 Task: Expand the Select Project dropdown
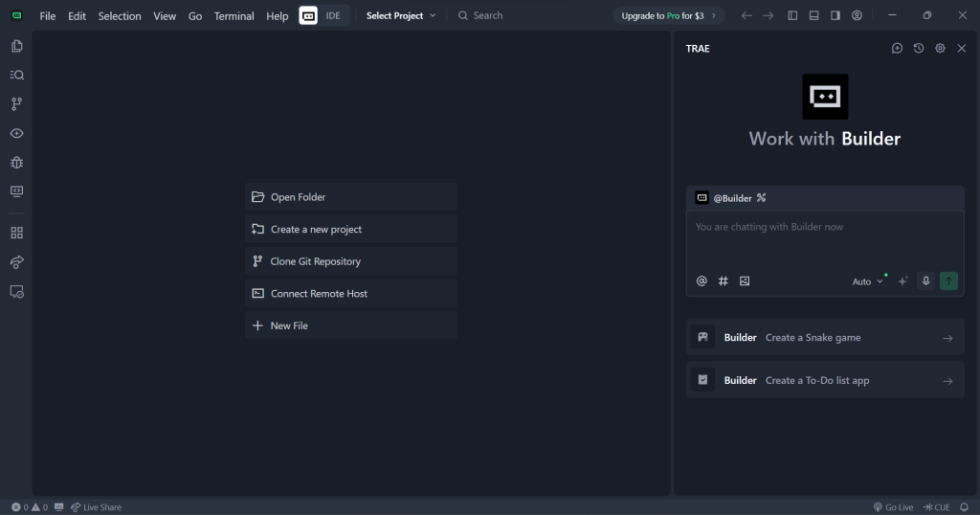tap(401, 15)
